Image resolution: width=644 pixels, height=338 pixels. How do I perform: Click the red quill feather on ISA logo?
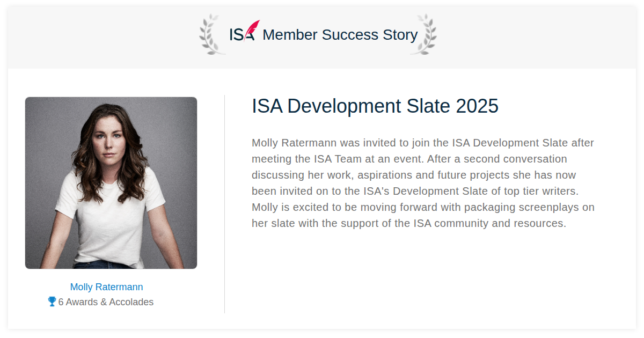click(252, 30)
